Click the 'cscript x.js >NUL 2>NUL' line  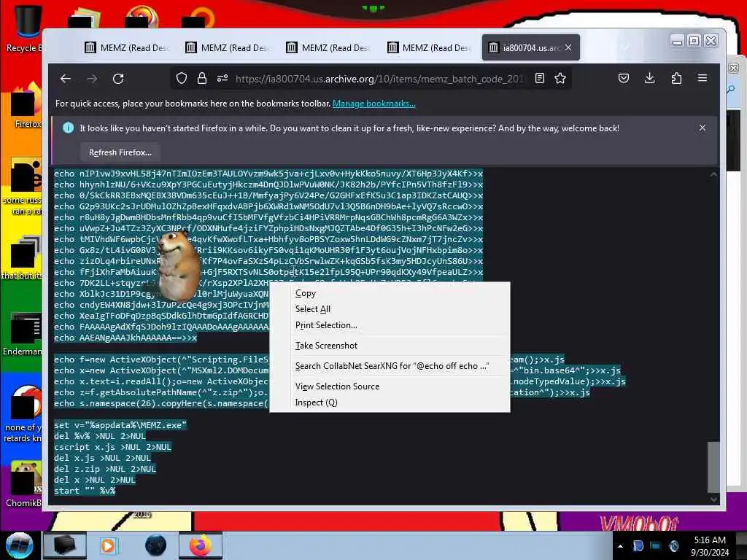[112, 447]
